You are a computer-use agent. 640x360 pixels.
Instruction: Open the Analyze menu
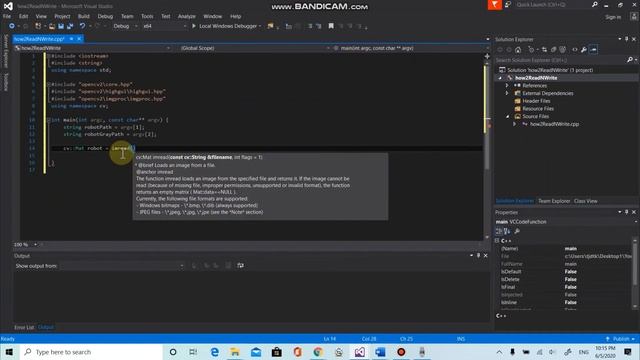pyautogui.click(x=187, y=16)
